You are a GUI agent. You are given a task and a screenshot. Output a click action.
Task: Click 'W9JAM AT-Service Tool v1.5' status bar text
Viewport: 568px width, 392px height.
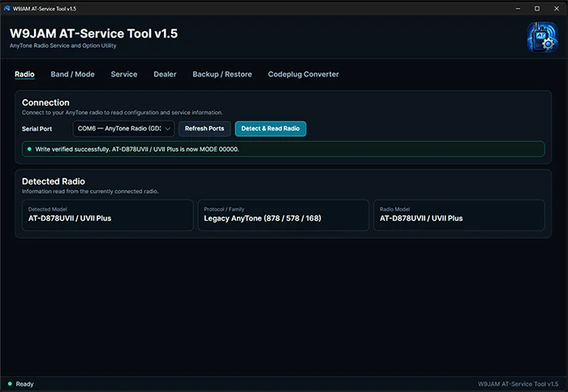pos(518,384)
